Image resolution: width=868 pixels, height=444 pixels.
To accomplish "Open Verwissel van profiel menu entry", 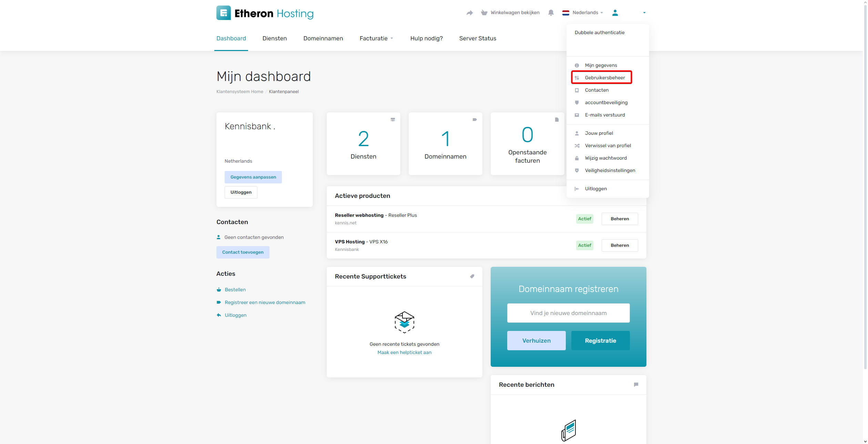I will [607, 145].
